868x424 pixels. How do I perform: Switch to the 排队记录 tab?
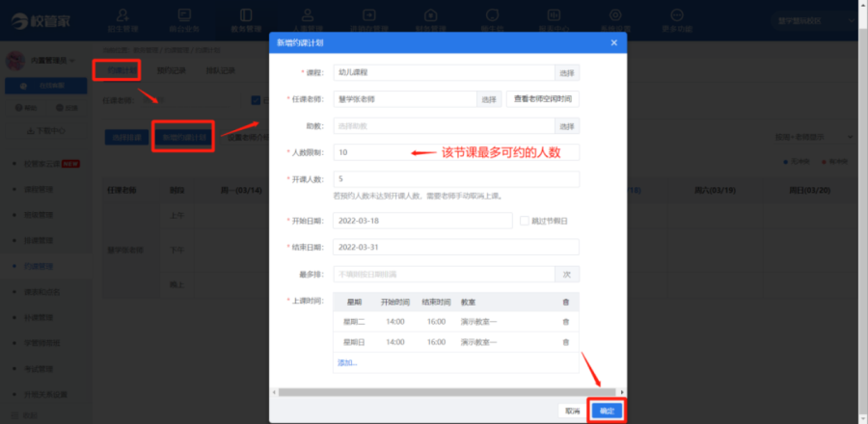(x=220, y=70)
